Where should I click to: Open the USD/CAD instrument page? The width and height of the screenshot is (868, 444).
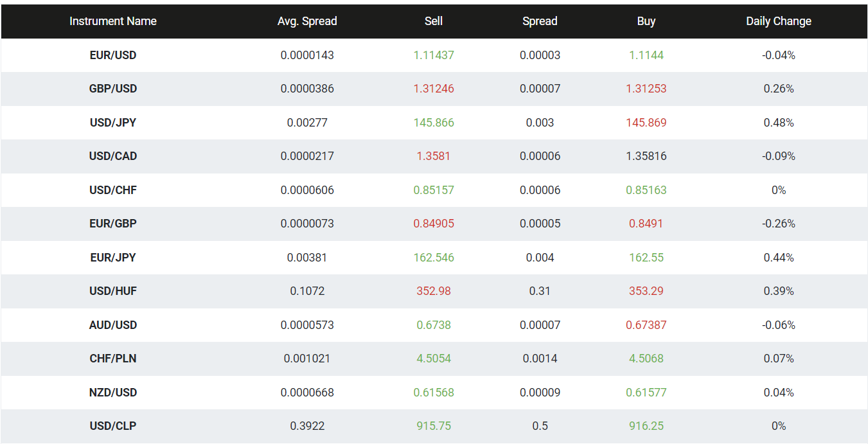point(113,156)
